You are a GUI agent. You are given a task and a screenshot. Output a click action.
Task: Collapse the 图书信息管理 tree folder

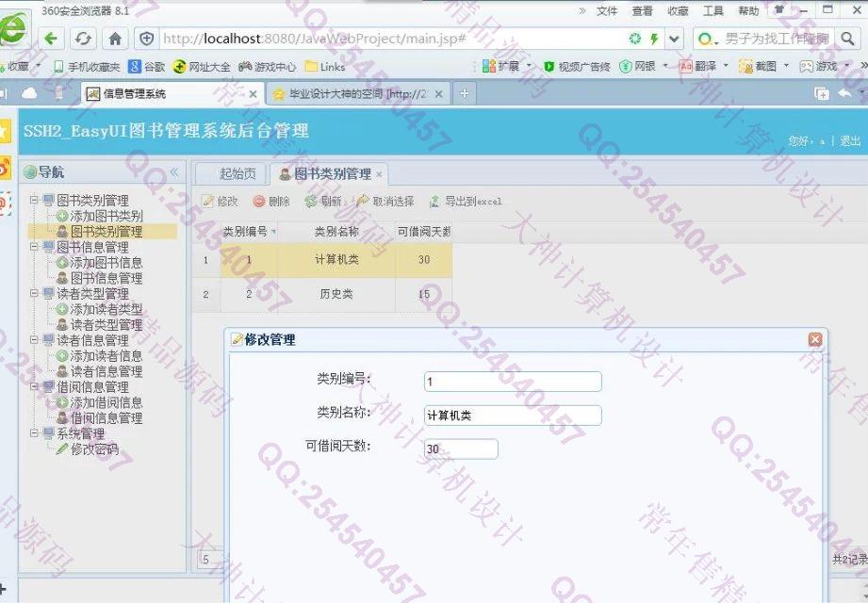pos(34,246)
